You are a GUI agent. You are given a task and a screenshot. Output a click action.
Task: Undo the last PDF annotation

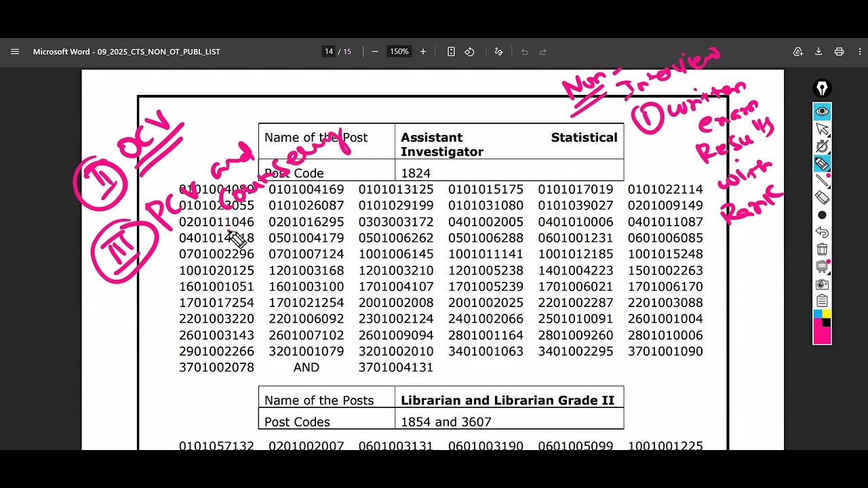pyautogui.click(x=524, y=52)
